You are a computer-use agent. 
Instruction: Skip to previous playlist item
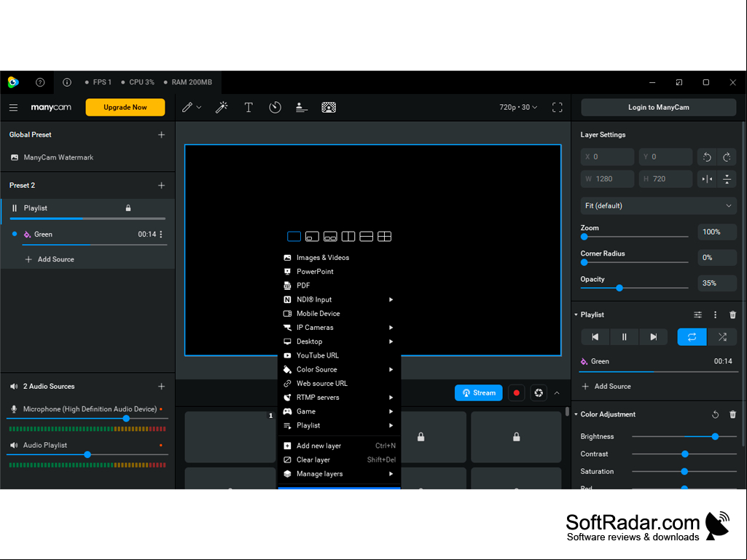[595, 337]
